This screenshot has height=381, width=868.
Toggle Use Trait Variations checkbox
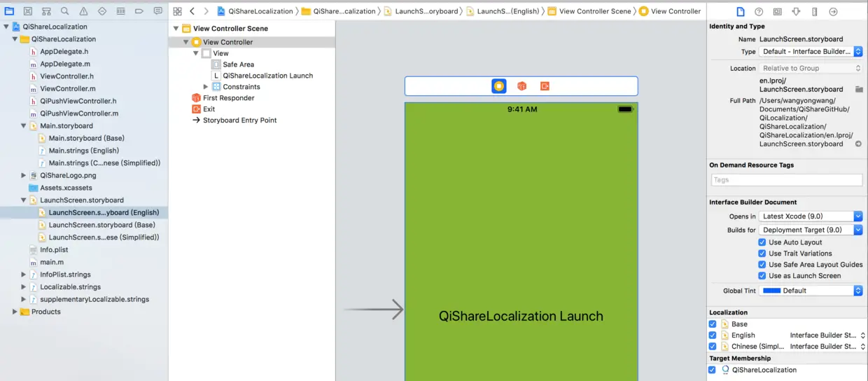tap(762, 254)
